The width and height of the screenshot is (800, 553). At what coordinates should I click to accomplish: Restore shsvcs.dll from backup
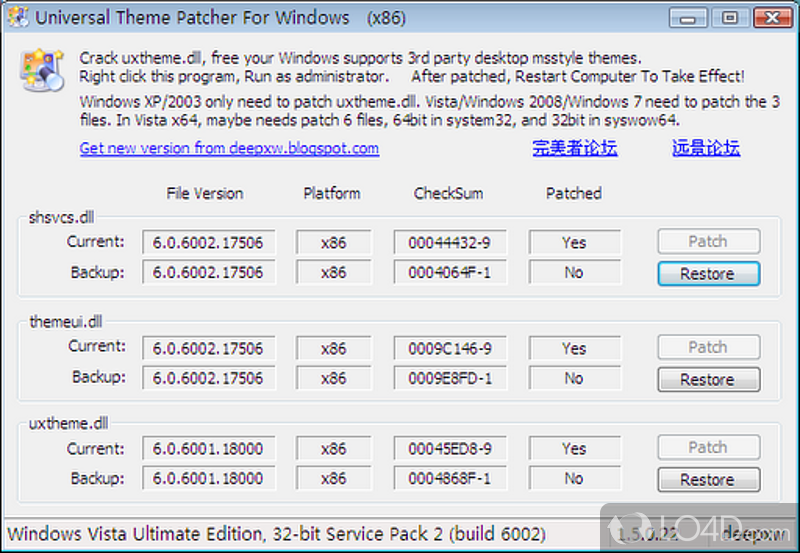[x=709, y=273]
